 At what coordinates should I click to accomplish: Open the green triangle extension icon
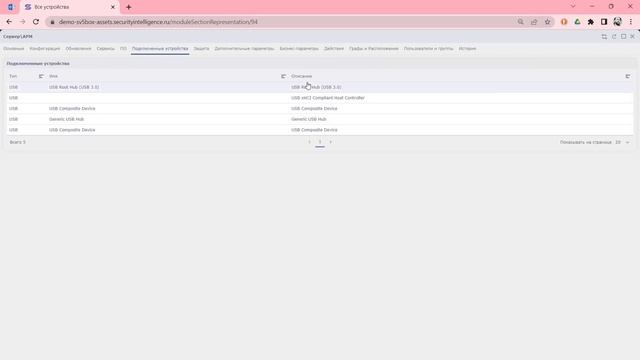click(x=577, y=22)
